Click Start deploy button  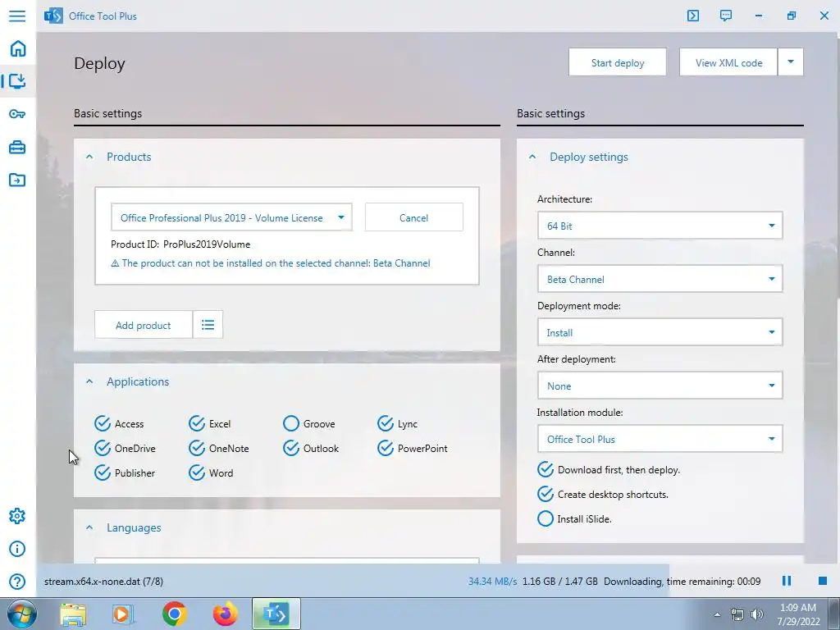point(618,62)
